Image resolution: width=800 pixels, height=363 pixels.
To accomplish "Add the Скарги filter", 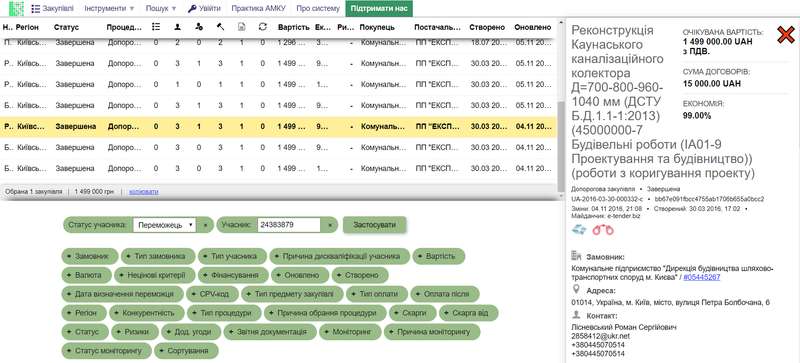I will [413, 312].
